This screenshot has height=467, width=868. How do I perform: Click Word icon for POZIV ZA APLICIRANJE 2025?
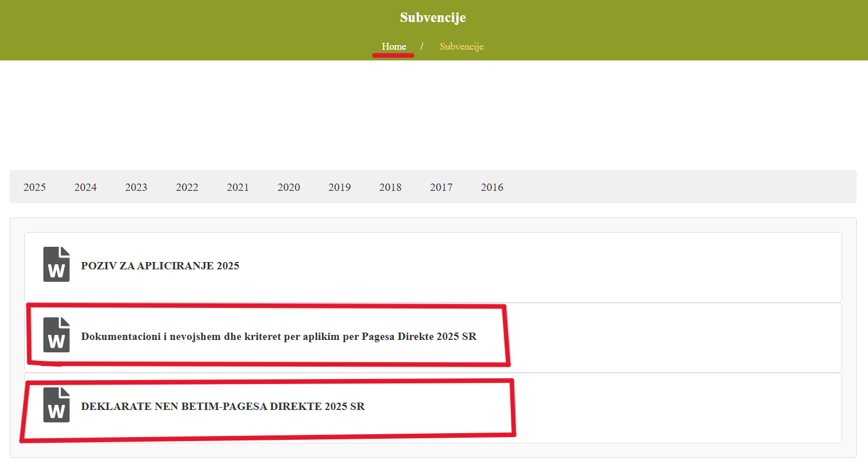point(56,264)
